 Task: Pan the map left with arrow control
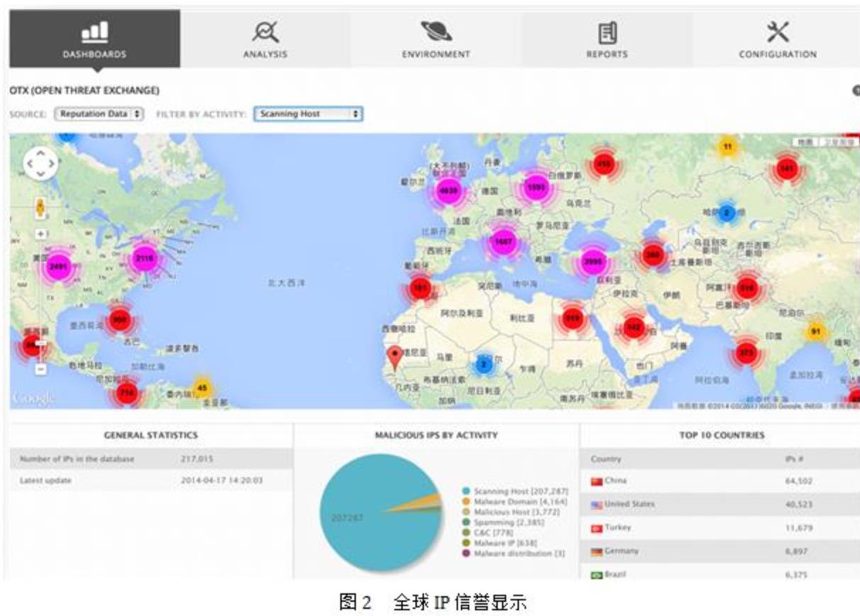[30, 164]
